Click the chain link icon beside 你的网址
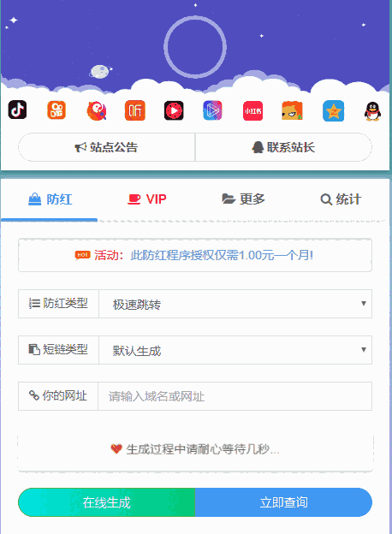This screenshot has height=534, width=392. 34,395
